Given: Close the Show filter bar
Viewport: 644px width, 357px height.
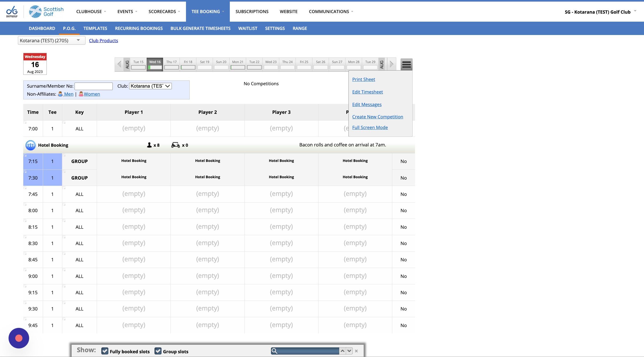Looking at the screenshot, I should (x=356, y=351).
